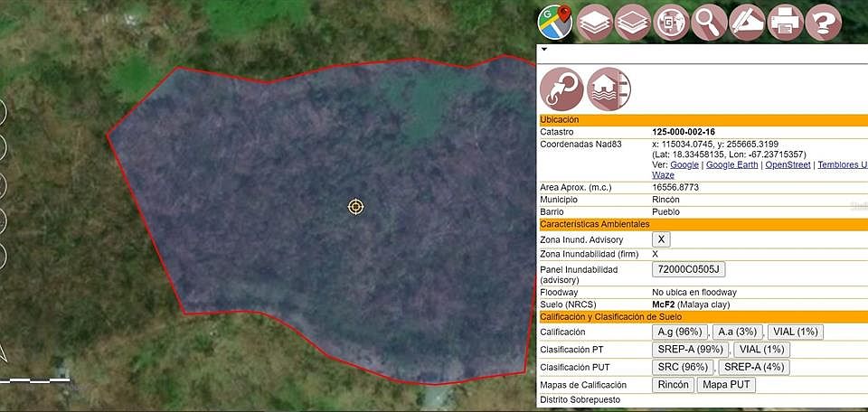The image size is (868, 412).
Task: Click the Municipio value Rincón
Action: (x=666, y=200)
